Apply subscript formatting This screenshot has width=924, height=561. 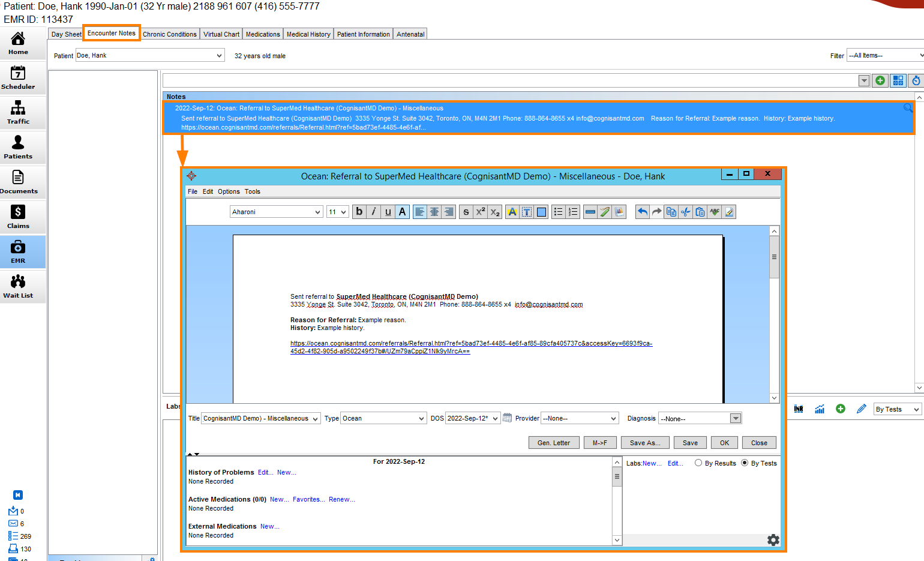[x=495, y=212]
